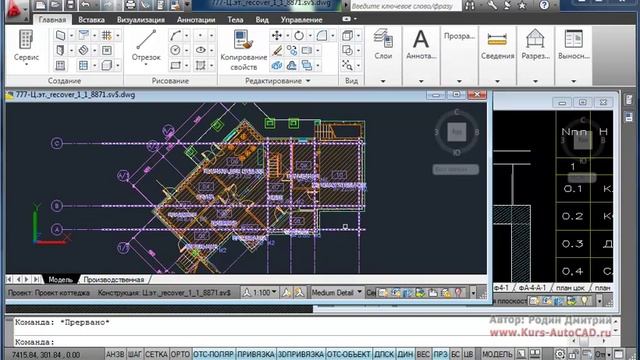The height and width of the screenshot is (360, 640).
Task: Click the save icon in quick access toolbar
Action: pyautogui.click(x=71, y=5)
